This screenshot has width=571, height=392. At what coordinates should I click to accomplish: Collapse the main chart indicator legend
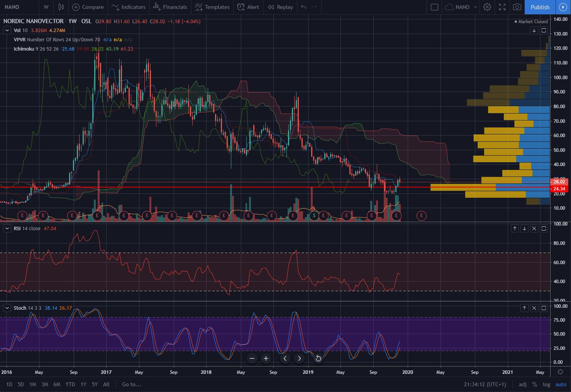7,30
